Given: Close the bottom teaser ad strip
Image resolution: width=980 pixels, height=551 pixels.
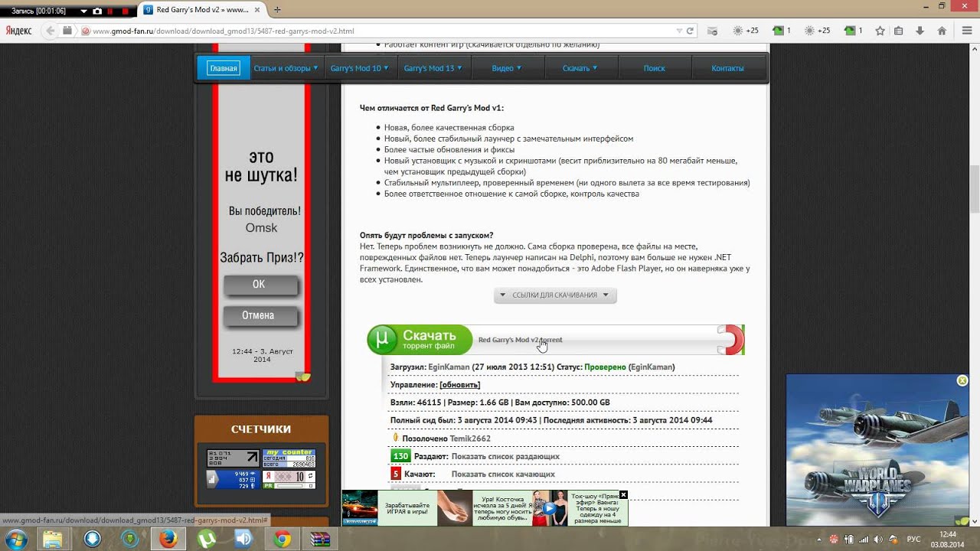Looking at the screenshot, I should click(x=623, y=495).
